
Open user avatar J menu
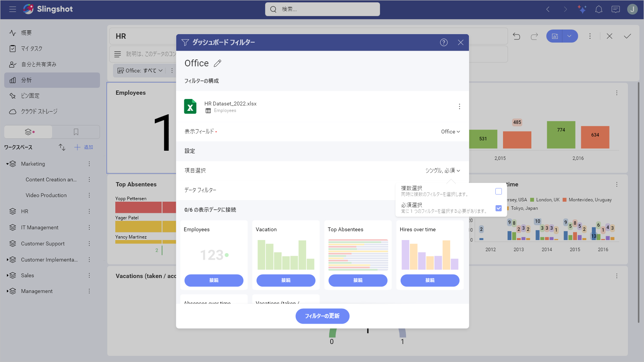(x=633, y=9)
